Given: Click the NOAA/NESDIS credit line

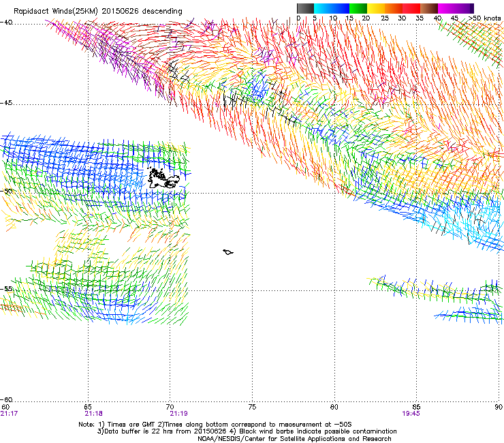Looking at the screenshot, I should [294, 439].
